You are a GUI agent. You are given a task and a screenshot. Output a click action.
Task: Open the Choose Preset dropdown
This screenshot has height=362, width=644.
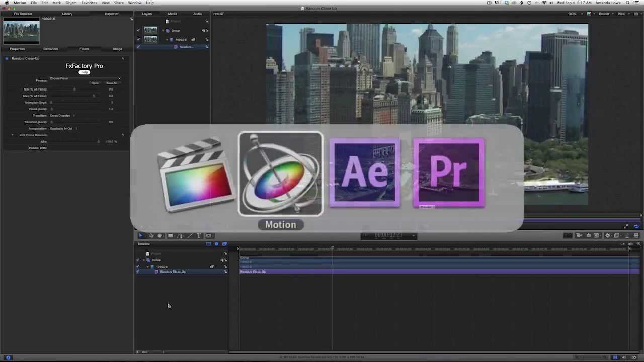coord(85,78)
